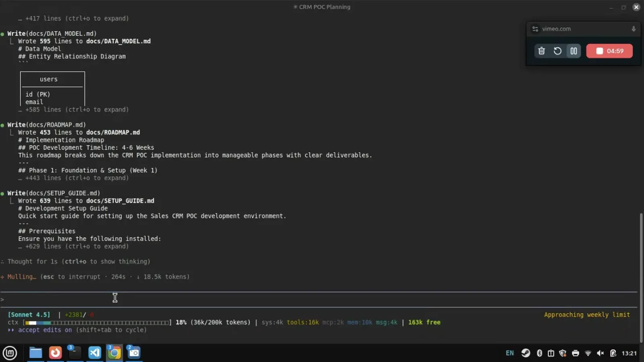644x362 pixels.
Task: Click '163k free' in status line
Action: [424, 322]
